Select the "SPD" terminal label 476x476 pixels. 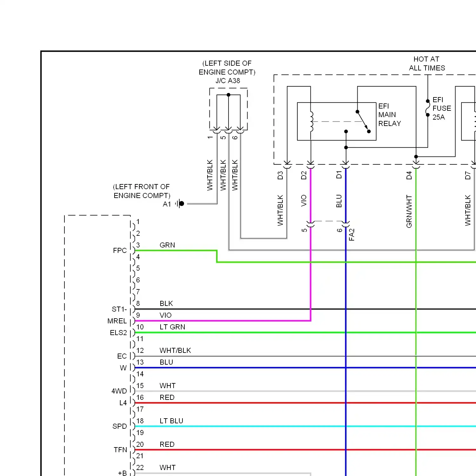pyautogui.click(x=119, y=426)
